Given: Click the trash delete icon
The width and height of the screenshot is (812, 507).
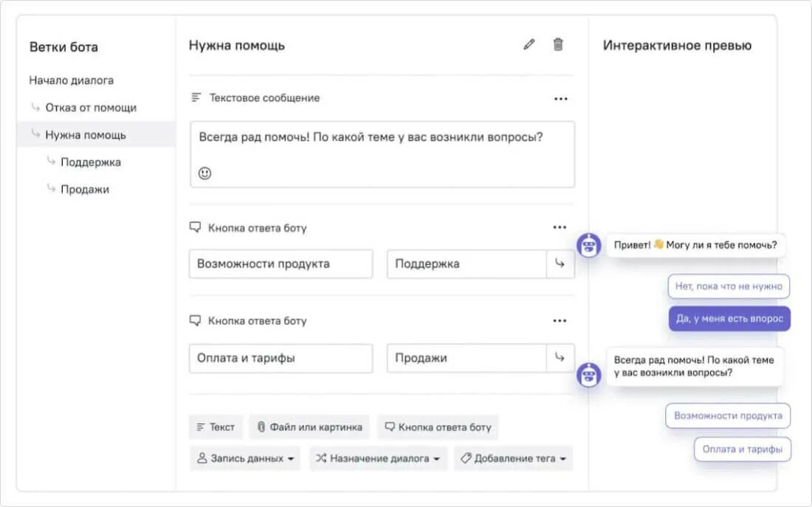Looking at the screenshot, I should point(558,45).
